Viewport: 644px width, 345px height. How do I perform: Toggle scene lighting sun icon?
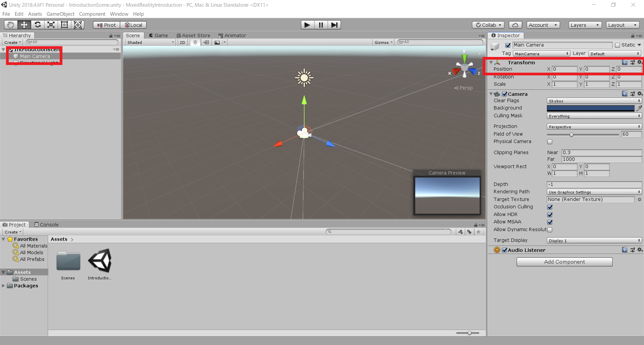[x=195, y=43]
